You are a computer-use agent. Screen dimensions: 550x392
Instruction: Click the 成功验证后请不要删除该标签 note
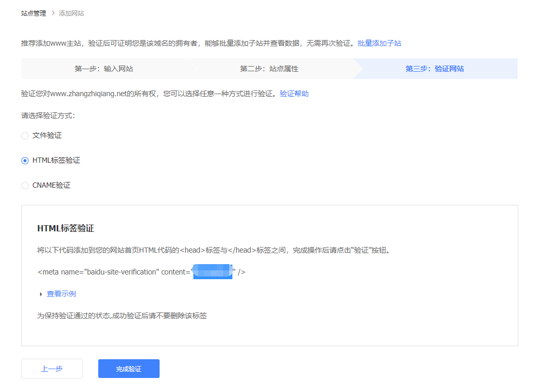pos(122,316)
